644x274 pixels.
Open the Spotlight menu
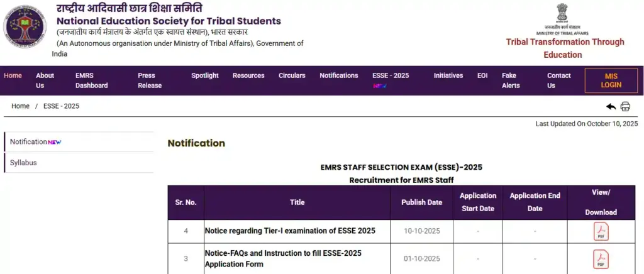click(205, 75)
